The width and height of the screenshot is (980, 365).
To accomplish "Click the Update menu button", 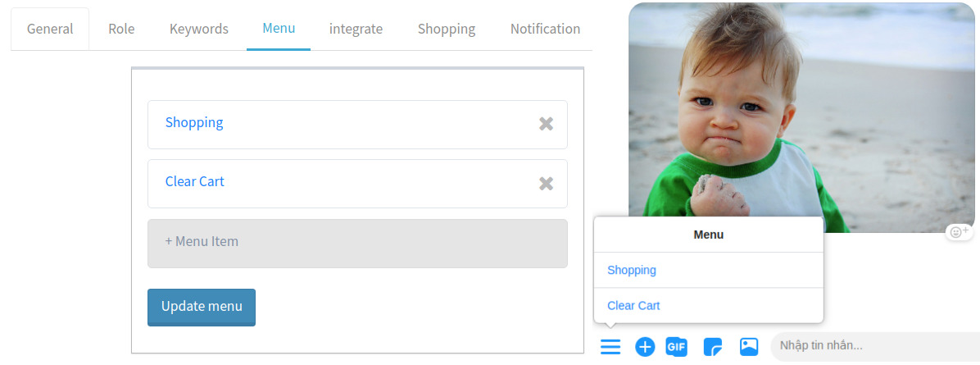I will [x=202, y=307].
